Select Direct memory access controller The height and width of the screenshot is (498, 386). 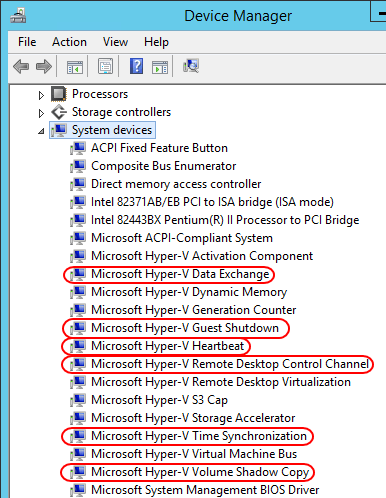pos(176,184)
